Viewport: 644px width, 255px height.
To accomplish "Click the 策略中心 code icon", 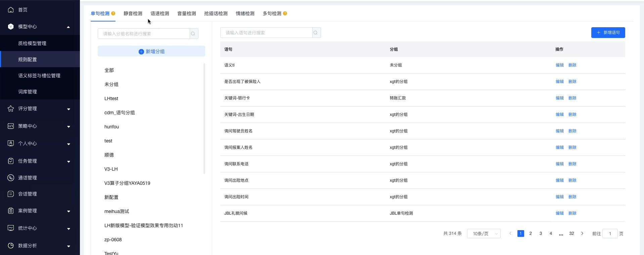I will (x=11, y=126).
